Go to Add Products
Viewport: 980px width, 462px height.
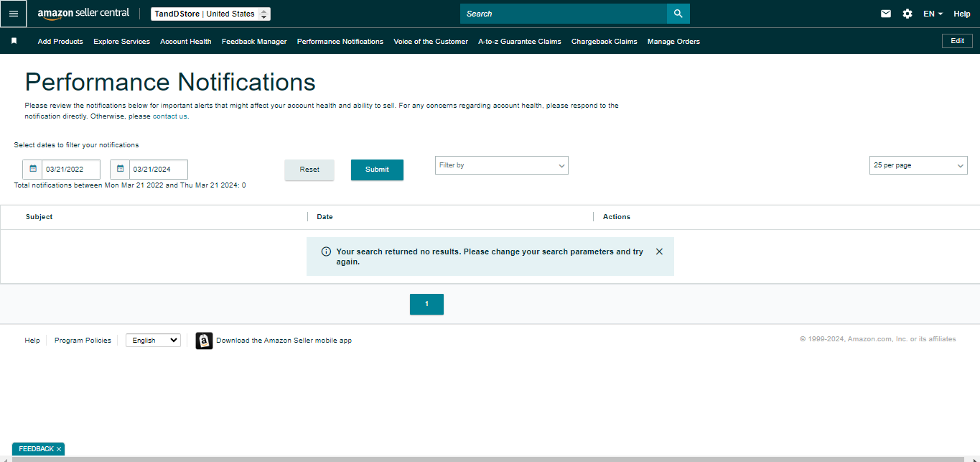click(60, 42)
